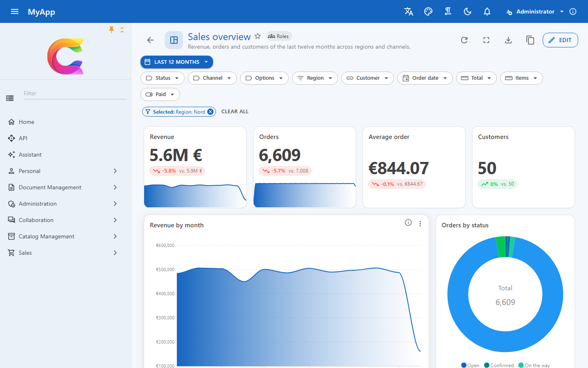This screenshot has width=588, height=368.
Task: Toggle text direction with the pilcrow icon
Action: point(448,11)
